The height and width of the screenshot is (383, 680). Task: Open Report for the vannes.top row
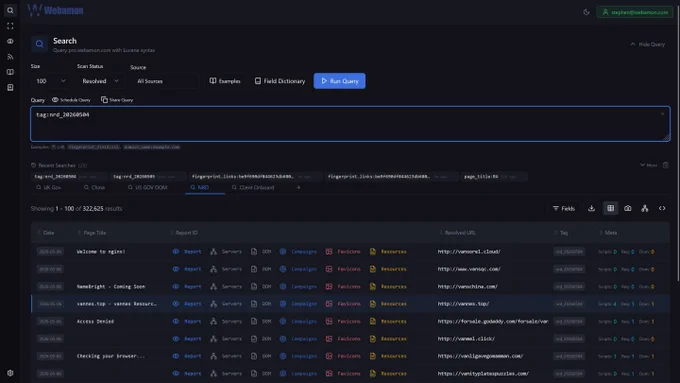pyautogui.click(x=187, y=304)
